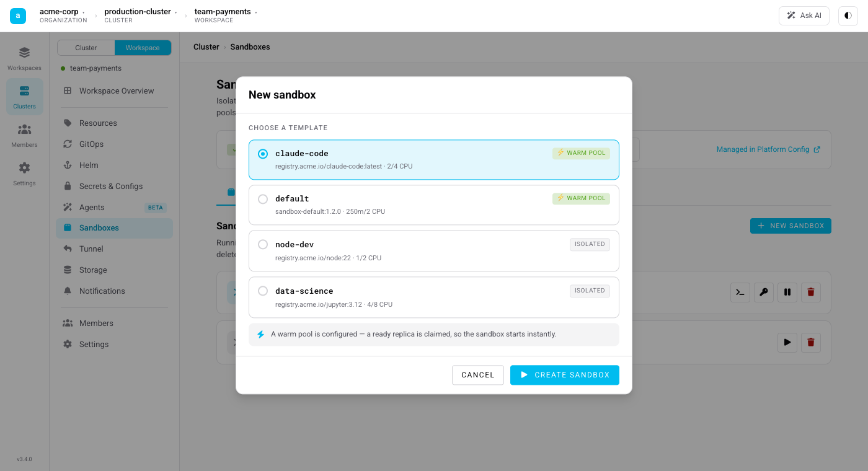Click the GitOps sync icon

click(68, 144)
